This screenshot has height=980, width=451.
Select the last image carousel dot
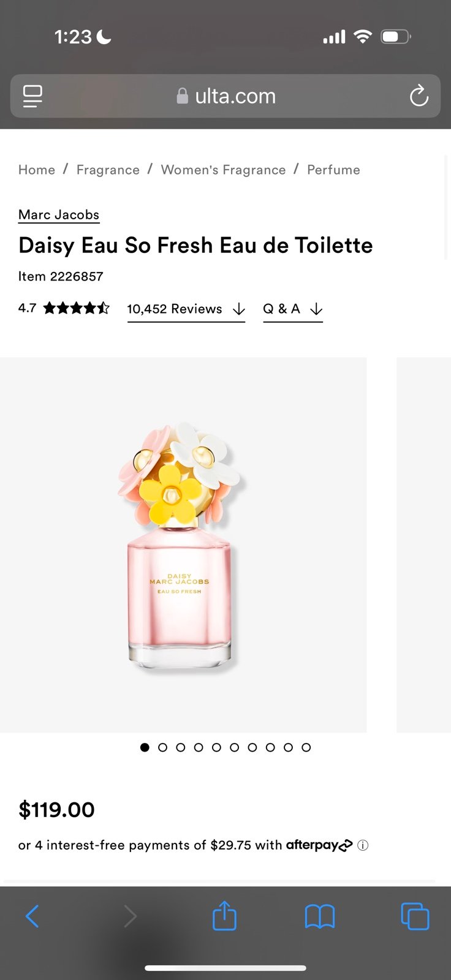tap(306, 747)
